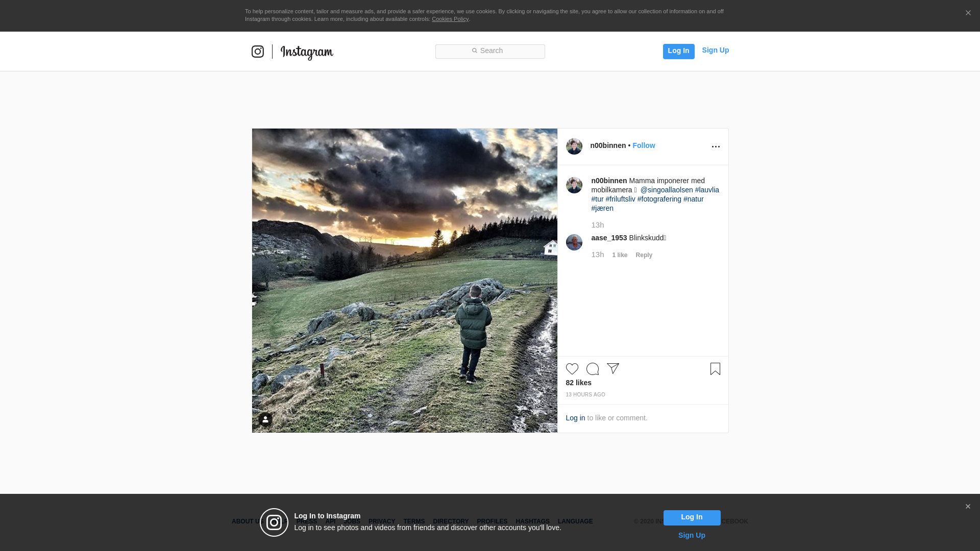Open the @singoallaolsen mention

click(667, 190)
